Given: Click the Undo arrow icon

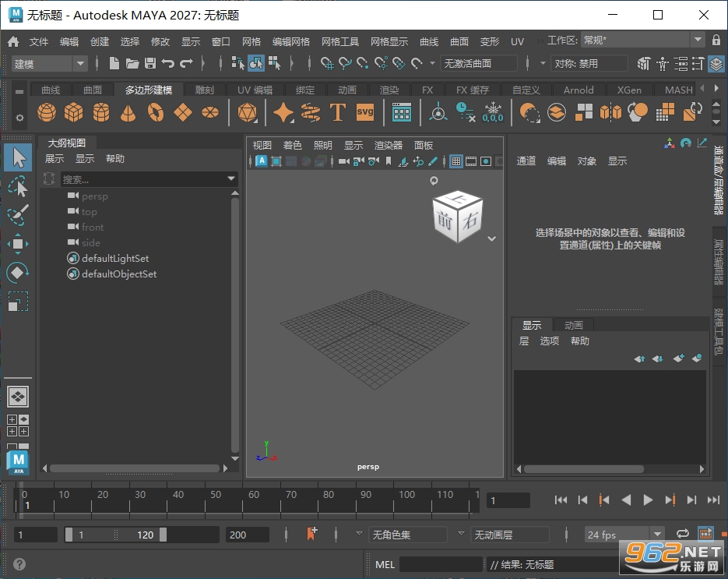Looking at the screenshot, I should pos(167,63).
